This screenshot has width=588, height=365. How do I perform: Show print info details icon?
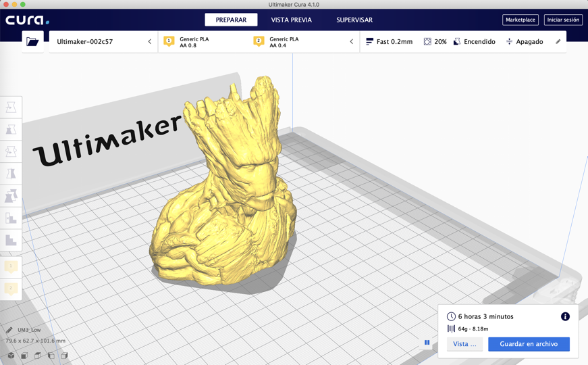(x=565, y=316)
